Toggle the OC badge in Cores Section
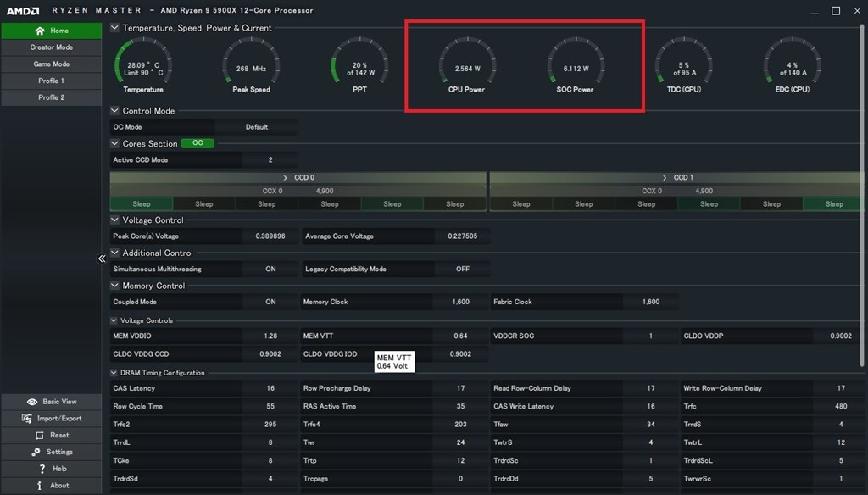Viewport: 868px width, 495px height. (x=198, y=143)
